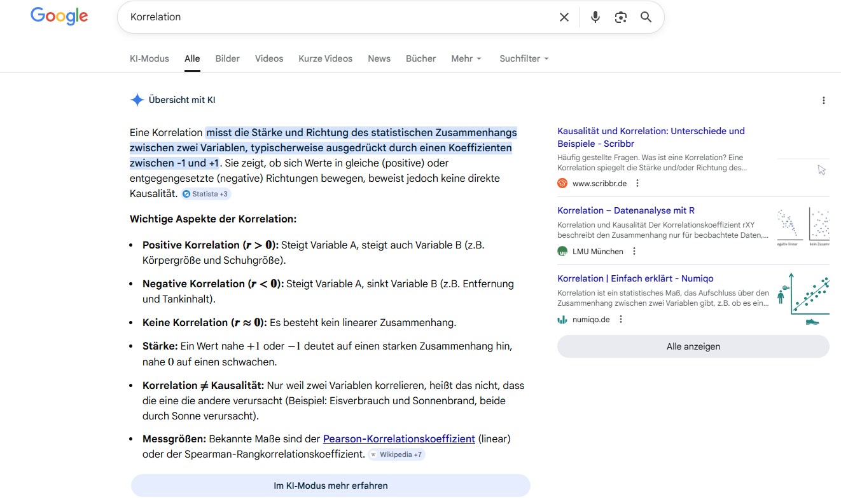
Task: Open options for LMU München result
Action: tap(634, 252)
